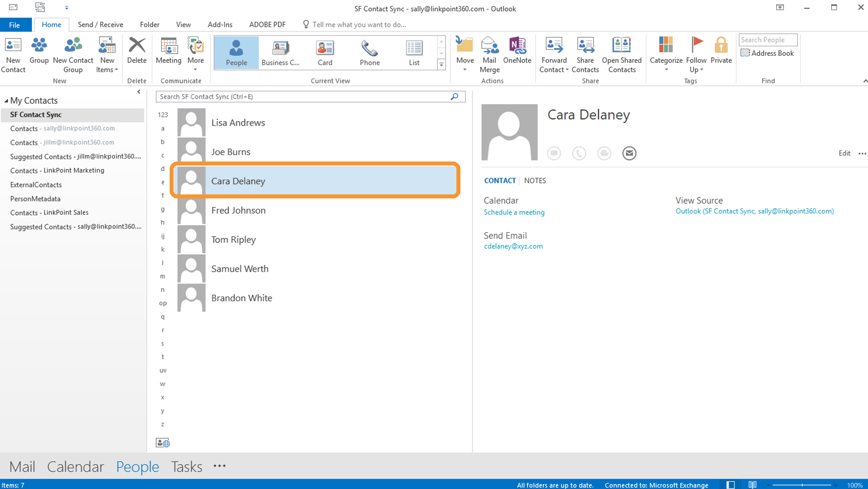The image size is (868, 489).
Task: Switch to the NOTES tab
Action: (x=535, y=181)
